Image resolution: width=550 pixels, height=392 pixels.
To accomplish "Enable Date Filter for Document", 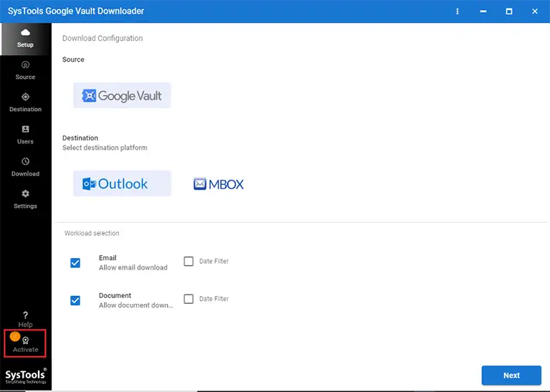I will pyautogui.click(x=189, y=299).
